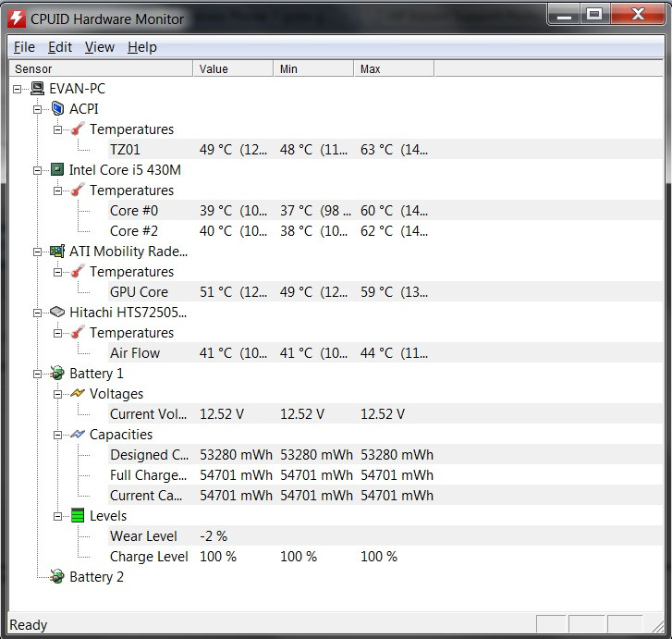Select the Core #0 row
The width and height of the screenshot is (672, 639).
tap(385, 210)
